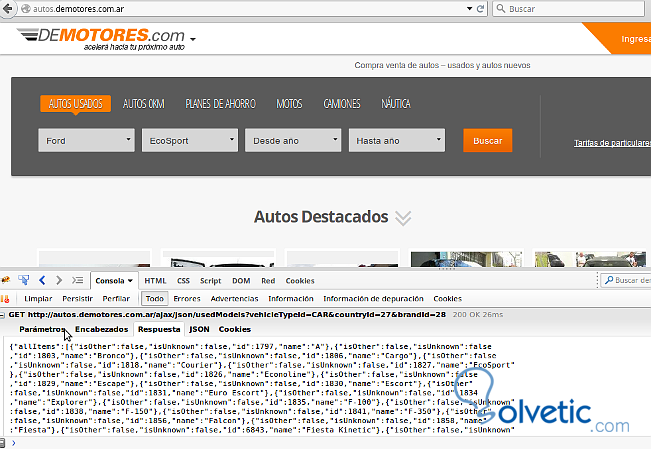Open the Encabezados request tab
This screenshot has width=651, height=449.
102,329
